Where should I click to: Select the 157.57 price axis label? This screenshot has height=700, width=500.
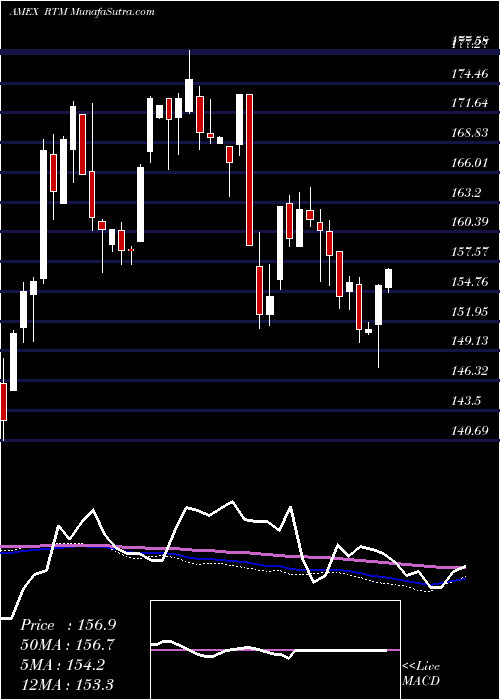[469, 252]
